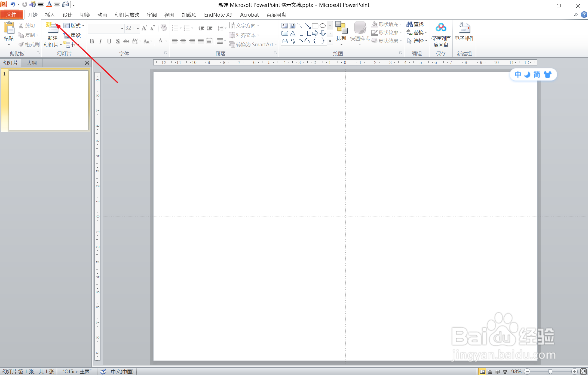The height and width of the screenshot is (375, 588).
Task: Click the New Slide icon
Action: (52, 28)
